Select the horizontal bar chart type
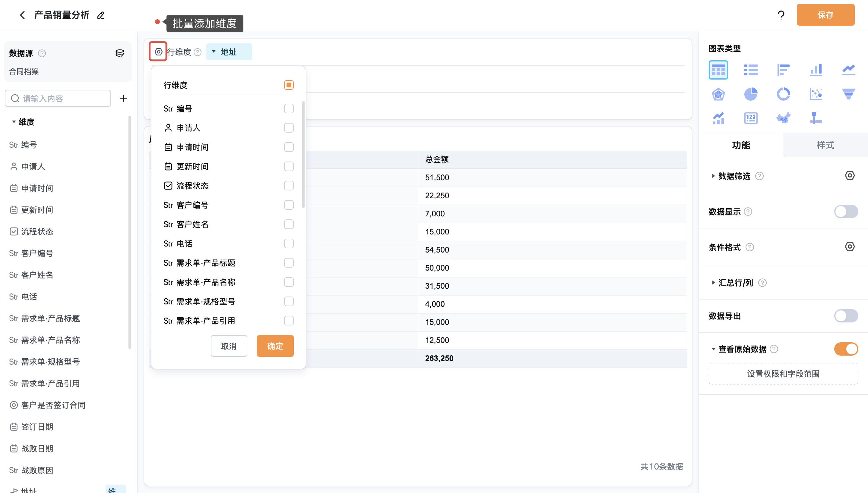868x493 pixels. [x=783, y=70]
